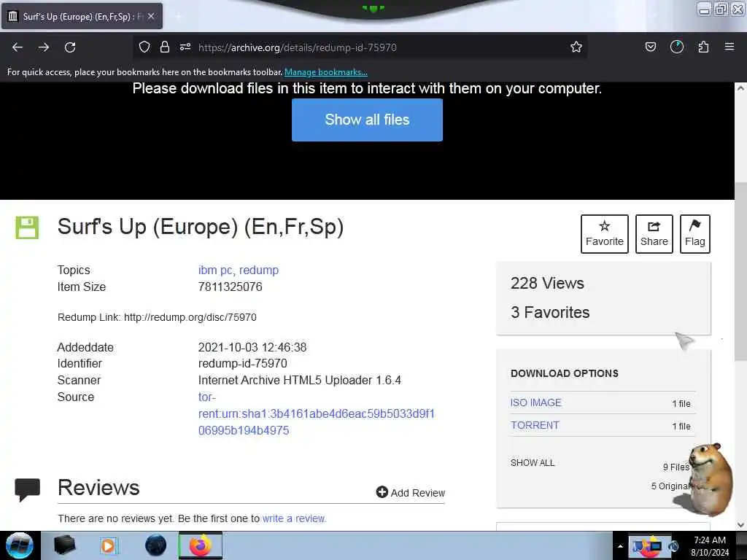Open the Firefox extensions puzzle icon

click(x=703, y=47)
